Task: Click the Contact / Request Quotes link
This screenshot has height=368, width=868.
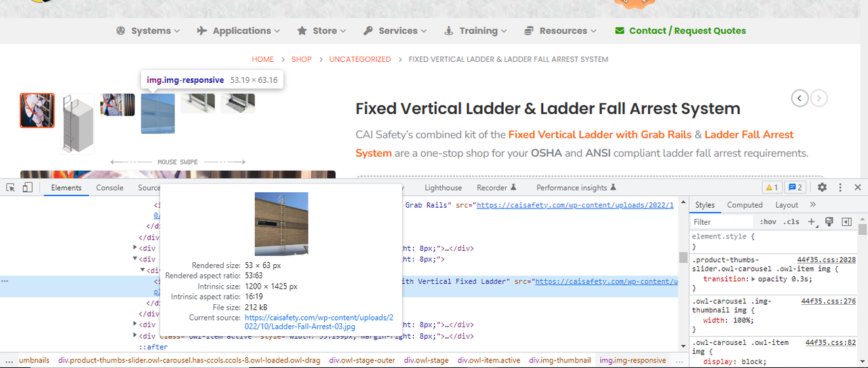Action: pos(680,31)
